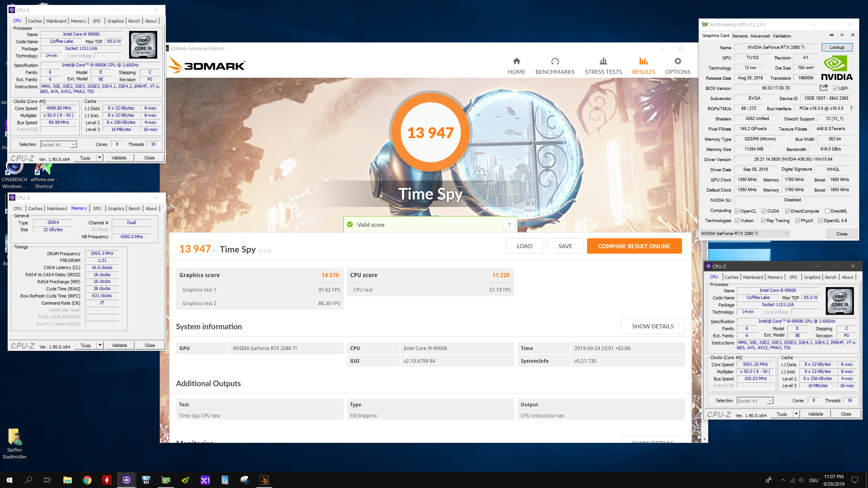
Task: Open the DEU input language selector
Action: point(814,480)
